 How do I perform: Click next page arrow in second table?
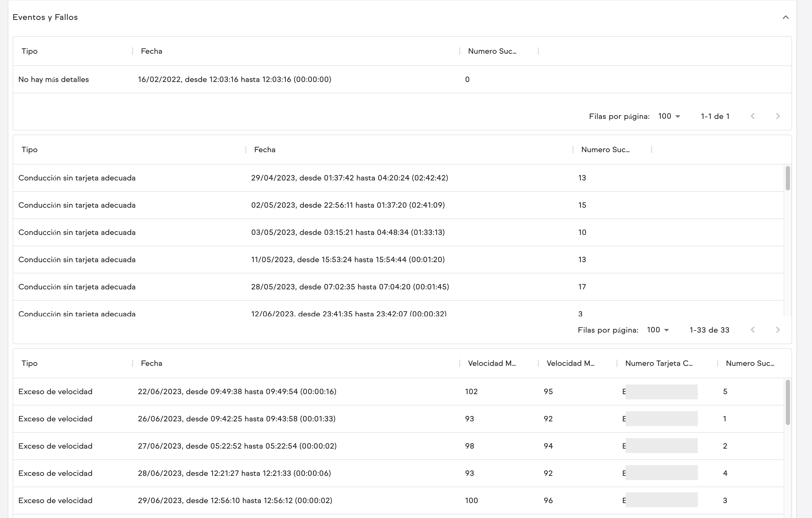pos(778,330)
